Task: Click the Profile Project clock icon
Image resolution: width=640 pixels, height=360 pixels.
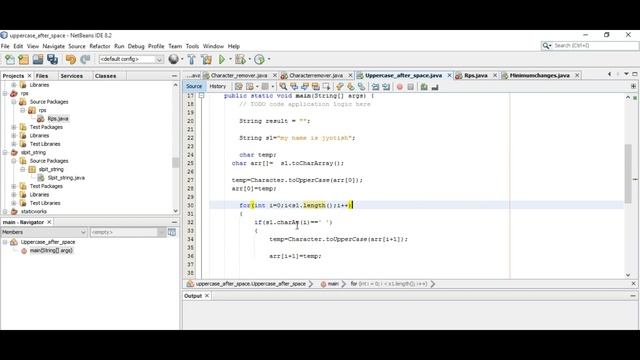Action: pyautogui.click(x=259, y=59)
